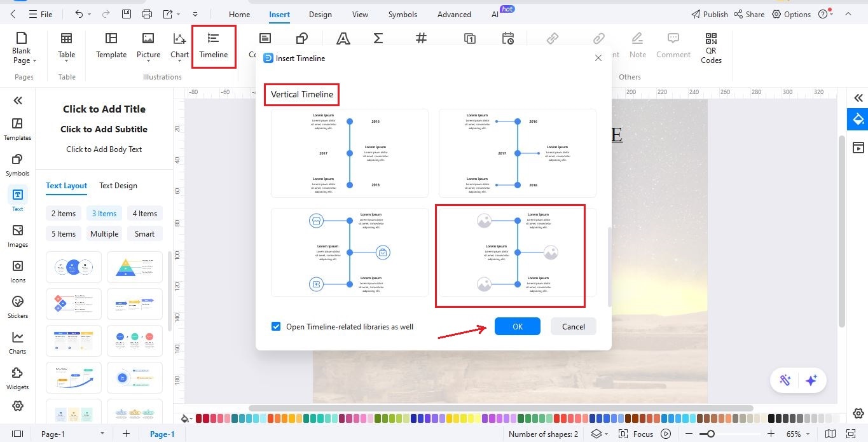
Task: Select the 5 Items layout filter
Action: (x=64, y=234)
